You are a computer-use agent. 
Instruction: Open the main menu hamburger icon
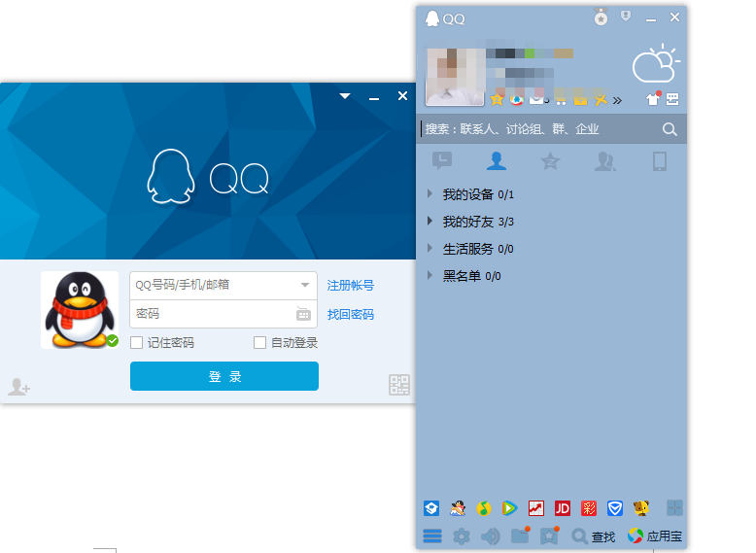click(432, 536)
